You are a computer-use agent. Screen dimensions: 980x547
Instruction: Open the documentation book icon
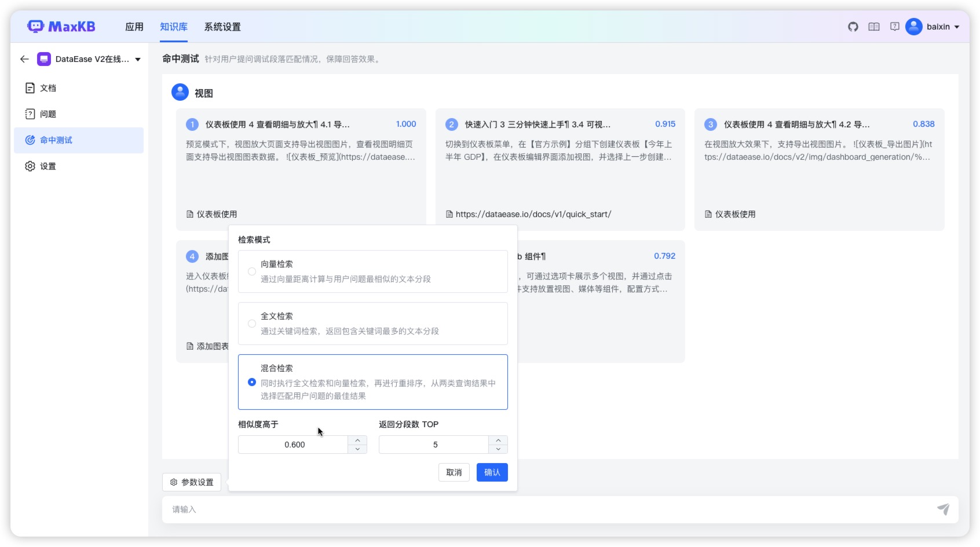tap(874, 27)
